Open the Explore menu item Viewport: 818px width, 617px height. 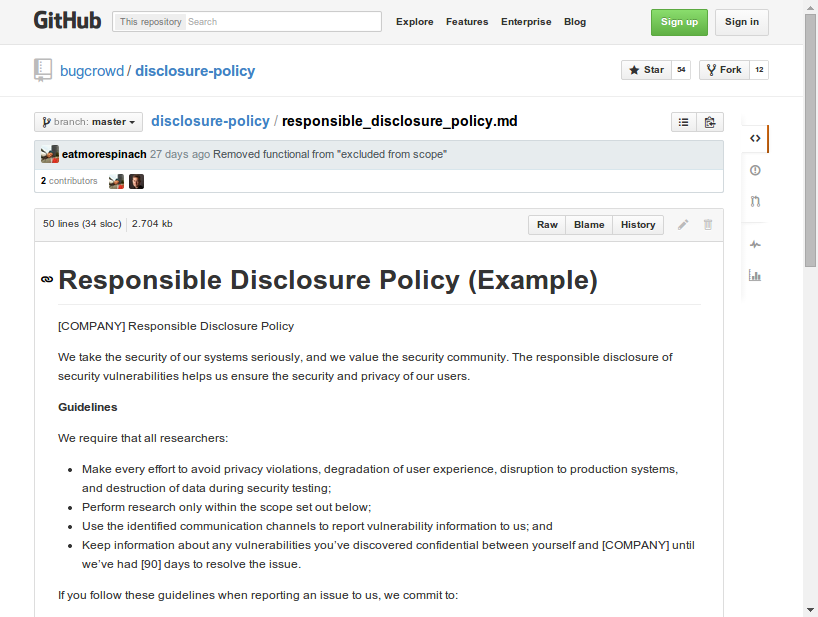pyautogui.click(x=414, y=22)
